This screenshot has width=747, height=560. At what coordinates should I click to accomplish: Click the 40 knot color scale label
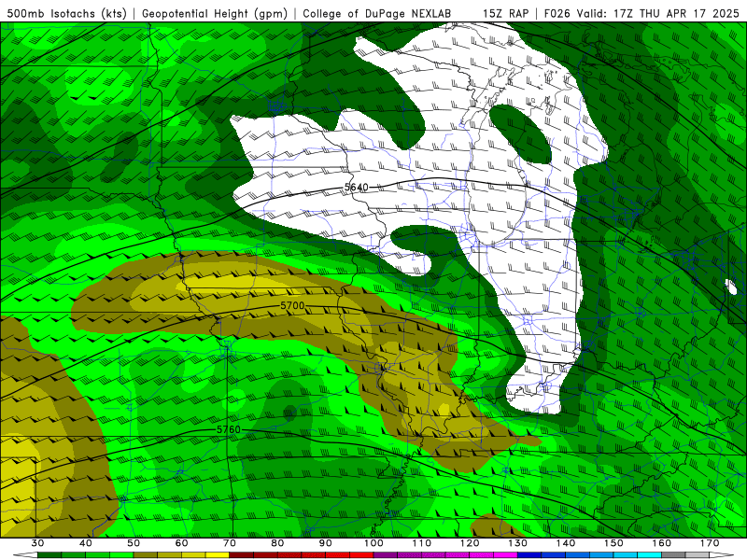tap(86, 543)
